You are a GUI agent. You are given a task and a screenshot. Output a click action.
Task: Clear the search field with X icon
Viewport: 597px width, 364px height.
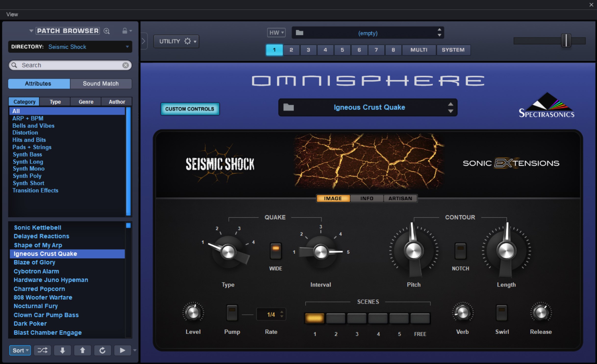coord(125,65)
